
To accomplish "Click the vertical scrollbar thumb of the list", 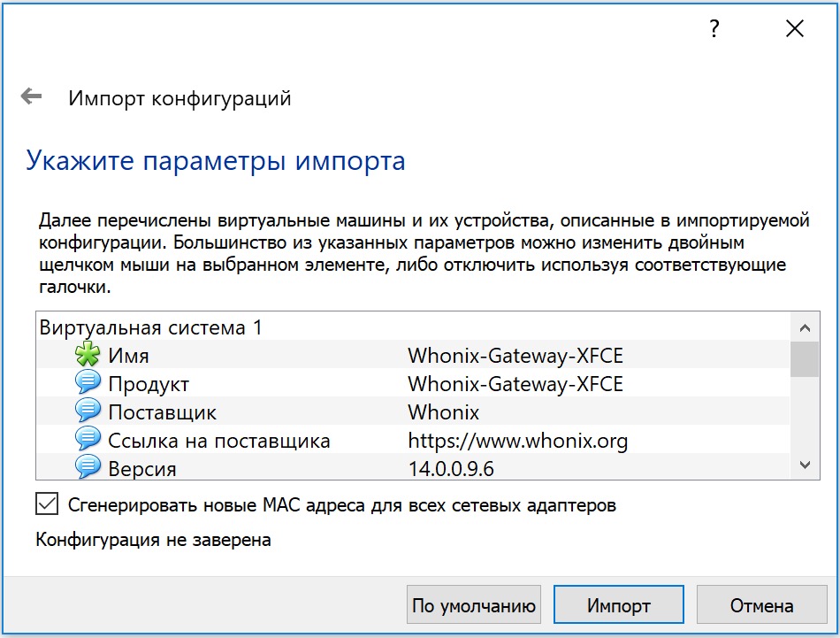I will click(804, 358).
